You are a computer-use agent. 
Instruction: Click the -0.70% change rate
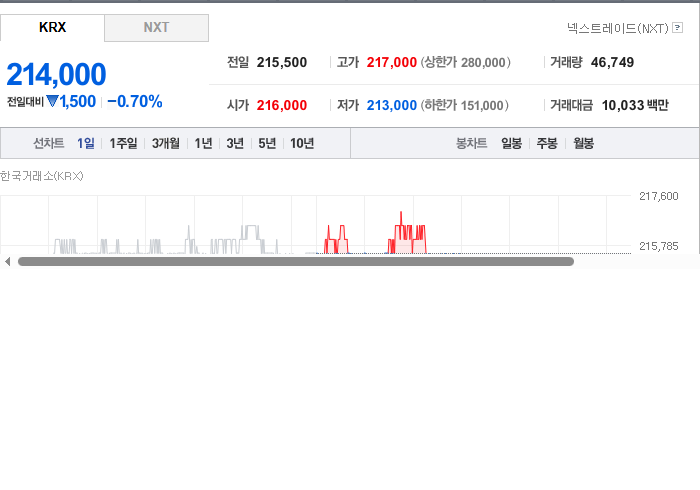[135, 102]
